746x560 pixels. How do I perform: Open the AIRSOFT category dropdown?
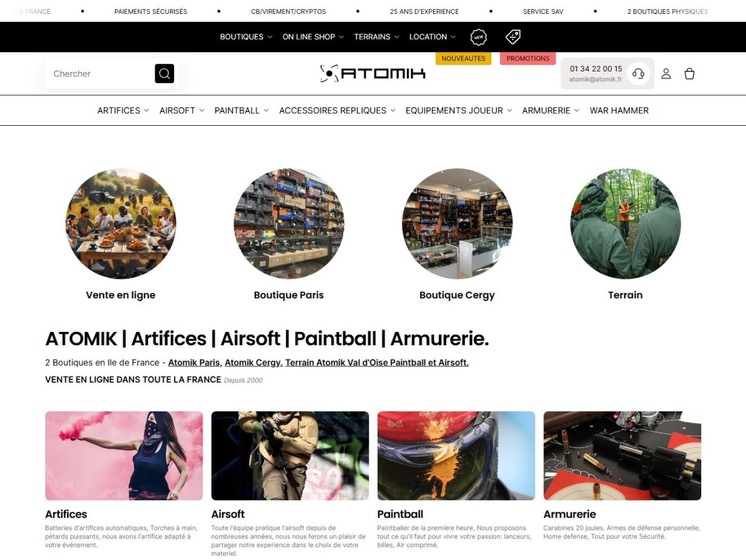pos(182,111)
